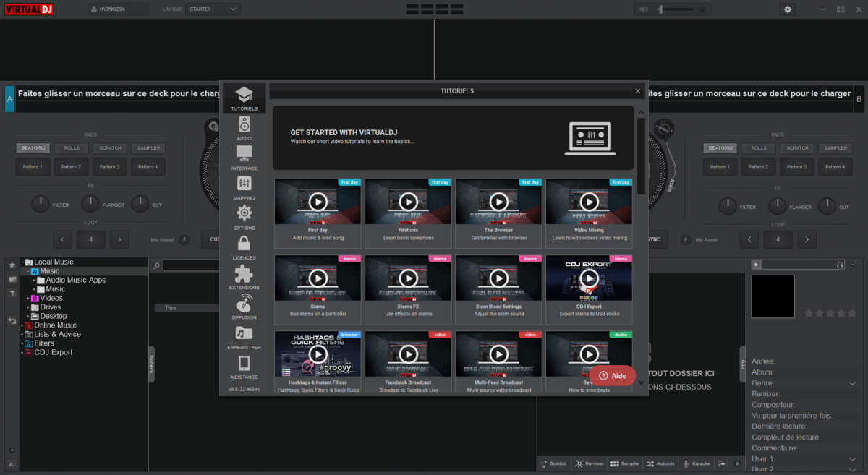Open the Mapping settings section
This screenshot has height=475, width=868.
point(244,189)
